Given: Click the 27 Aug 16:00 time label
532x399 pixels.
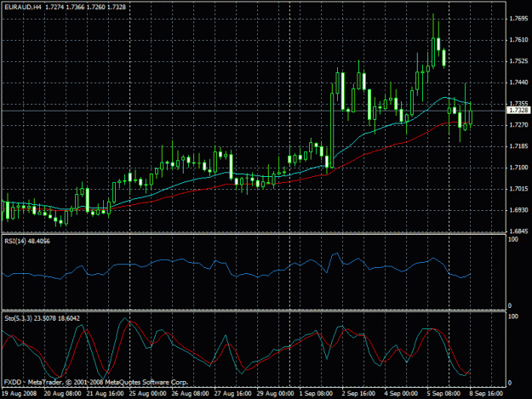Looking at the screenshot, I should [232, 394].
